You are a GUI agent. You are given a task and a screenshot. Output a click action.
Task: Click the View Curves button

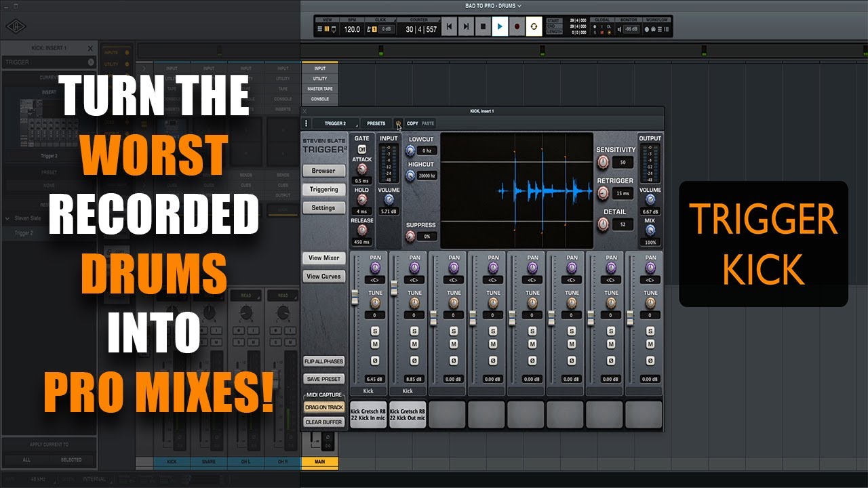click(x=323, y=277)
